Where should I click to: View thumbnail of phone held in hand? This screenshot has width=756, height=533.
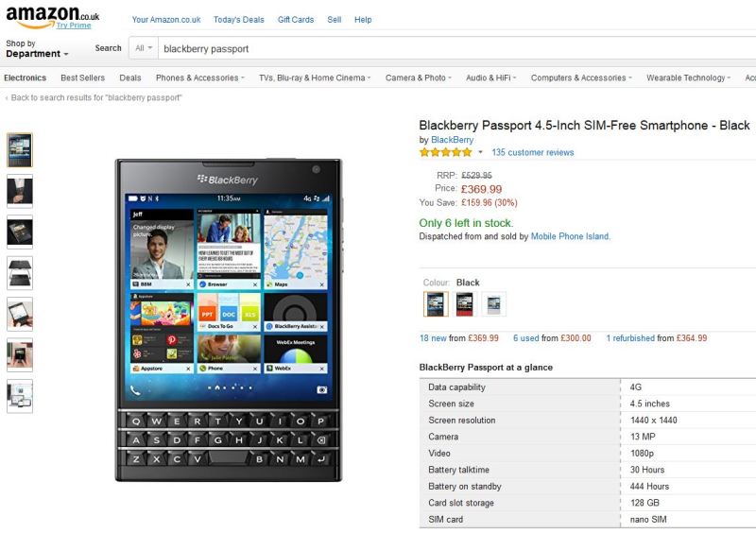[20, 314]
